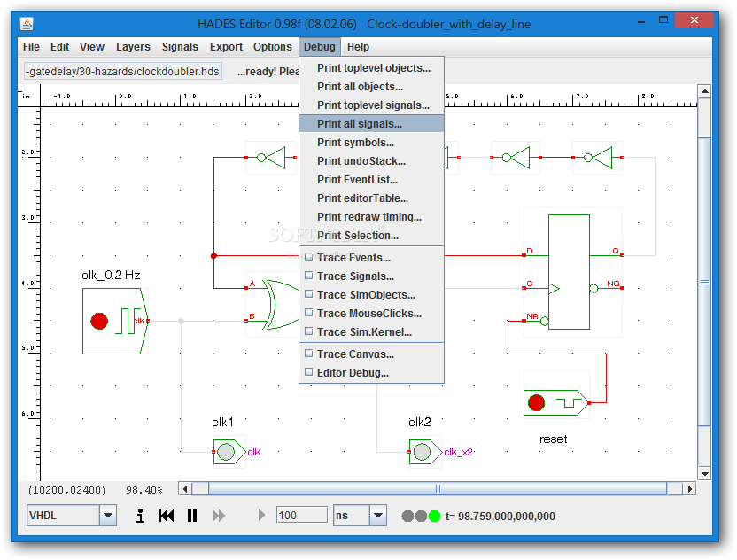
Task: Click the simulation interval field showing 100
Action: (302, 516)
